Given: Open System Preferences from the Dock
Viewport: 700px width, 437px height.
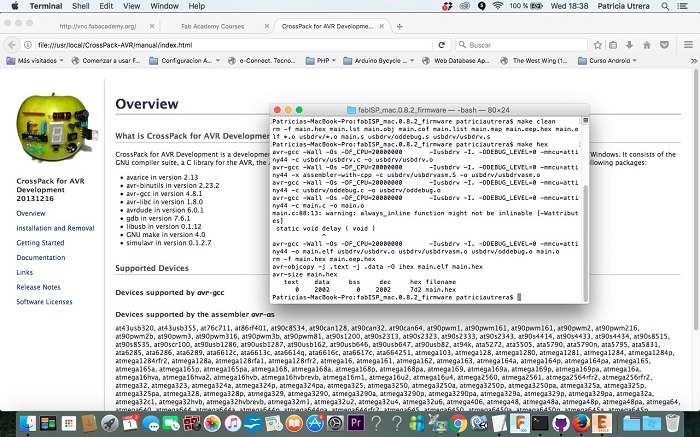Looking at the screenshot, I should (x=335, y=422).
